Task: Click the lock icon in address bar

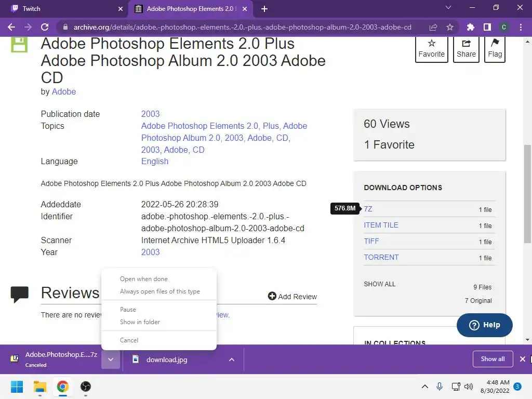Action: 65,27
